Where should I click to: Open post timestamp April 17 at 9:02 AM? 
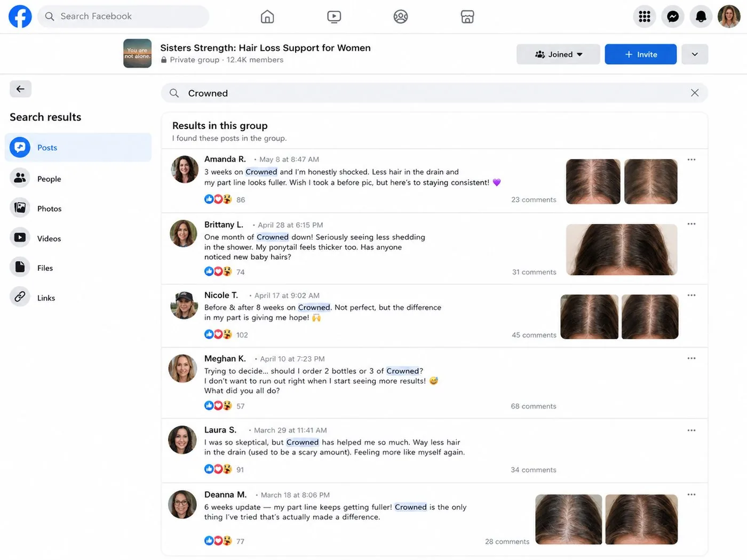pos(287,295)
